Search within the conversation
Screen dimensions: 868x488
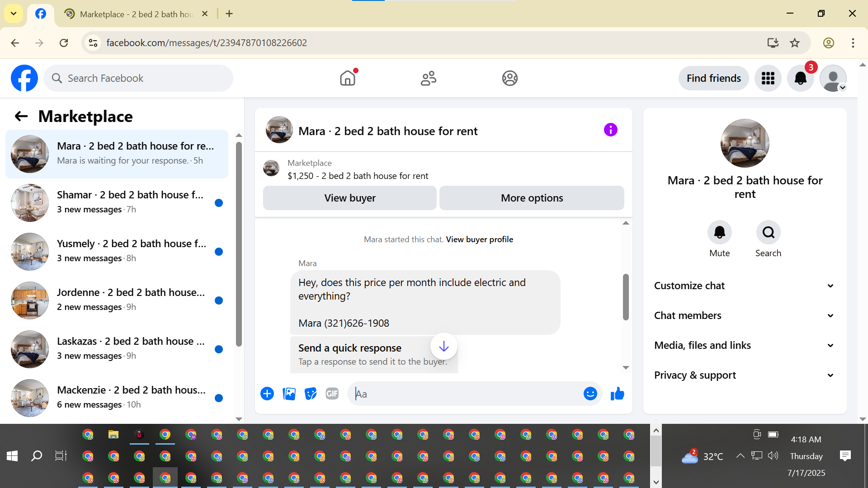[768, 232]
